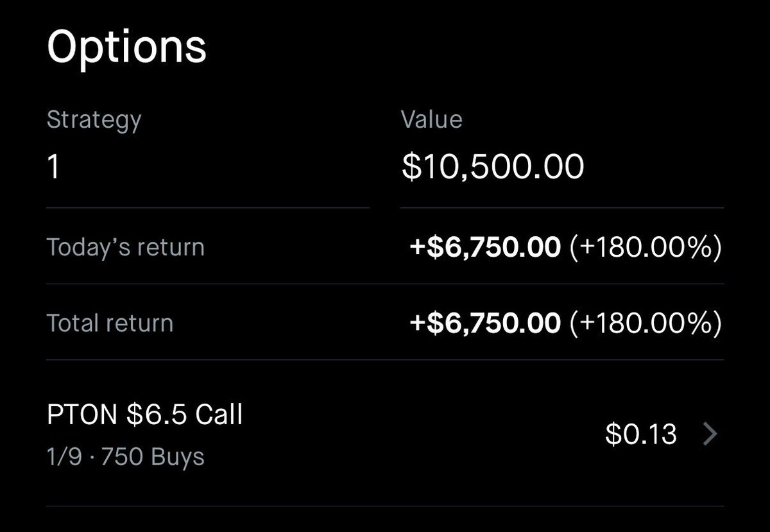Tap the 750 Buys quantity text
770x532 pixels.
pyautogui.click(x=153, y=457)
